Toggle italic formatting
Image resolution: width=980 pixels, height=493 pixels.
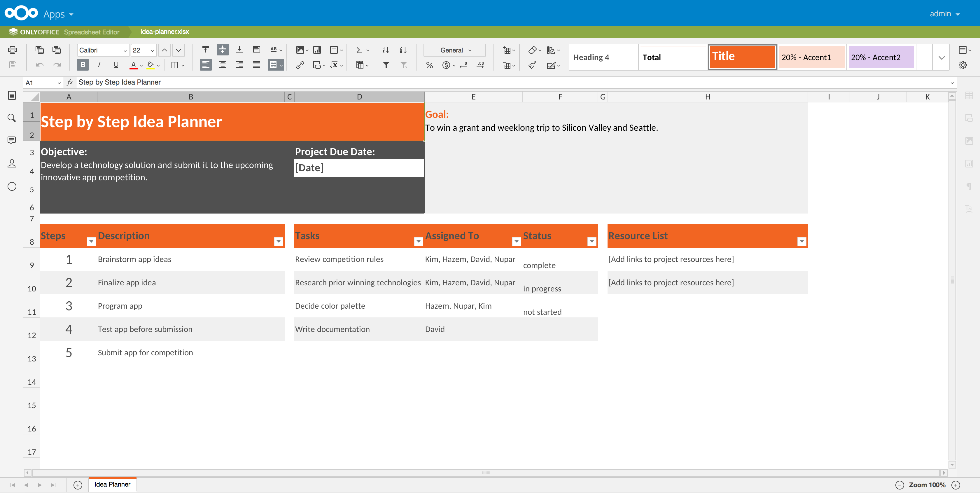point(99,65)
